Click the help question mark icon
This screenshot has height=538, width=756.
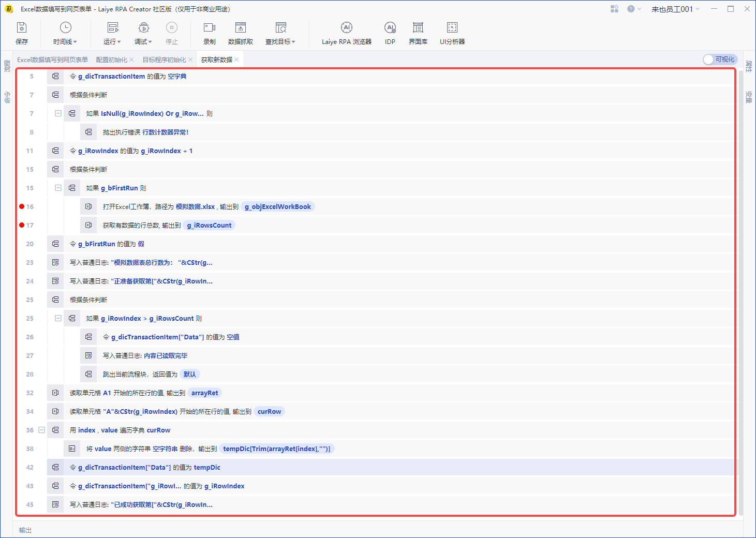pos(631,9)
